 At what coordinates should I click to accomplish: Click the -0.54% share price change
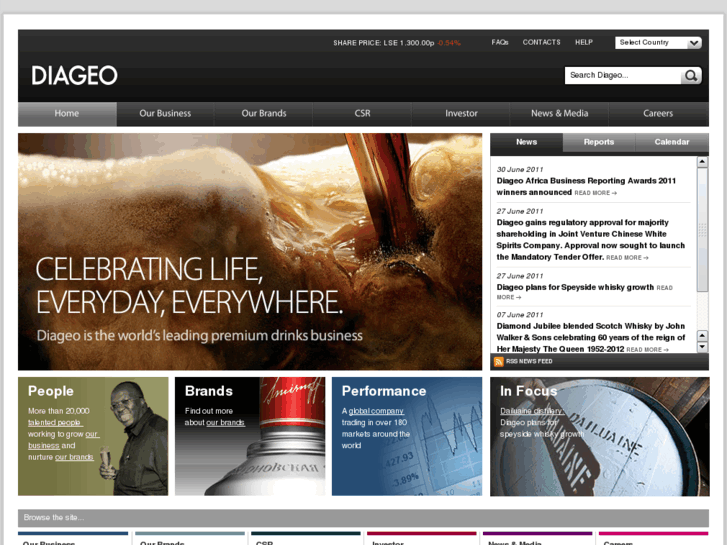pos(449,43)
